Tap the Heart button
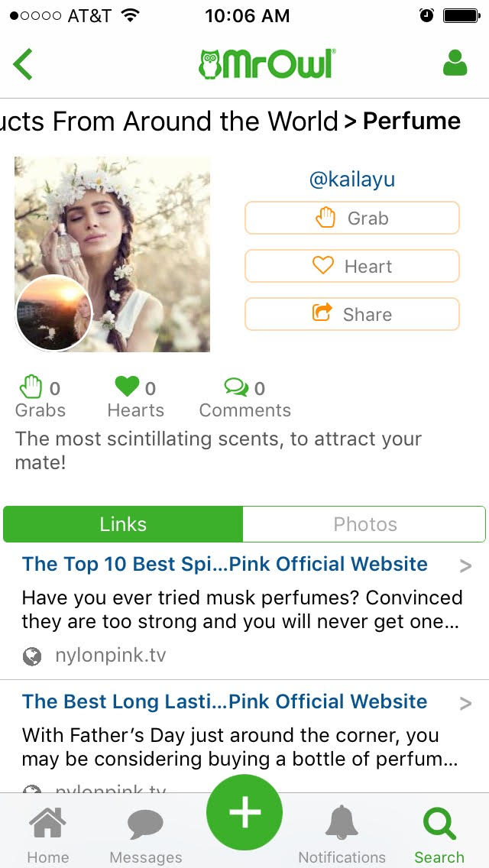Screen dimensions: 489x868 click(351, 266)
